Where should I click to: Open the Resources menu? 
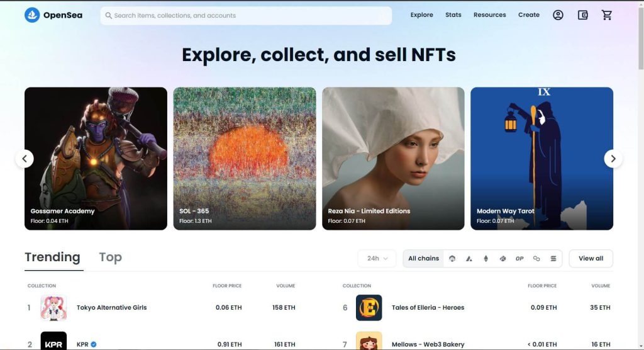coord(489,15)
